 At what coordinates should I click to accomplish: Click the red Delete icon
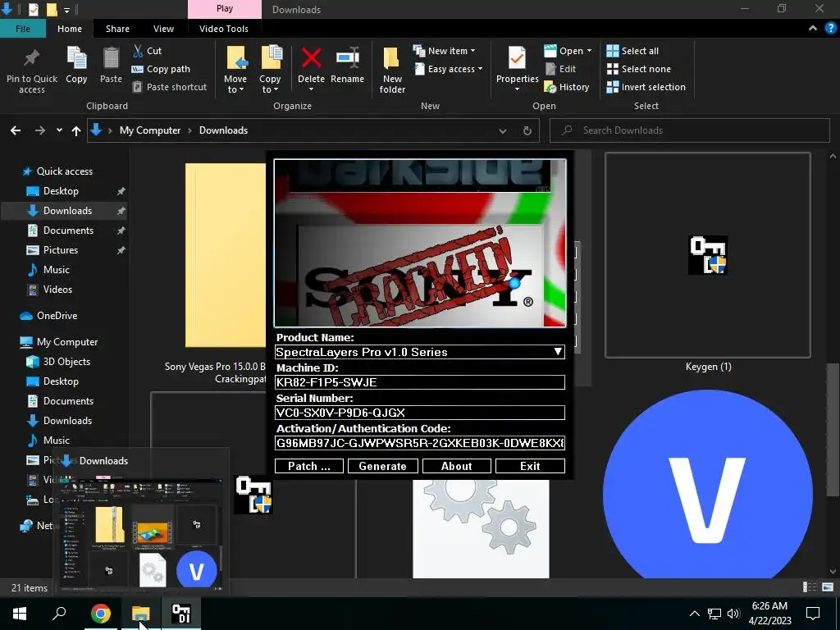pos(311,58)
